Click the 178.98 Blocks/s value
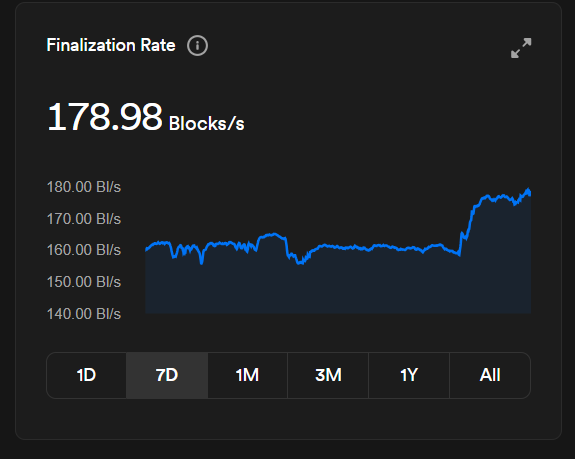 [x=146, y=117]
